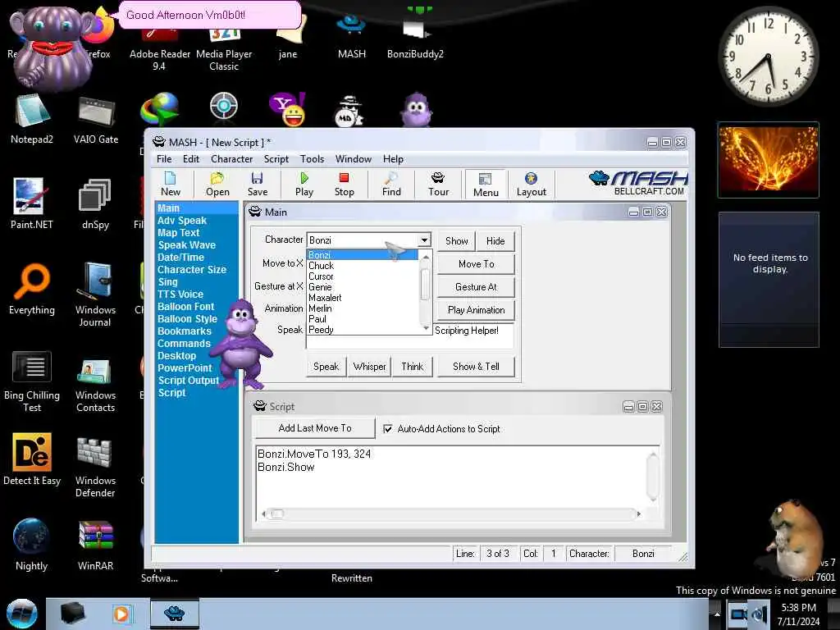Click the Show & Tell button
The image size is (840, 630).
click(x=477, y=367)
